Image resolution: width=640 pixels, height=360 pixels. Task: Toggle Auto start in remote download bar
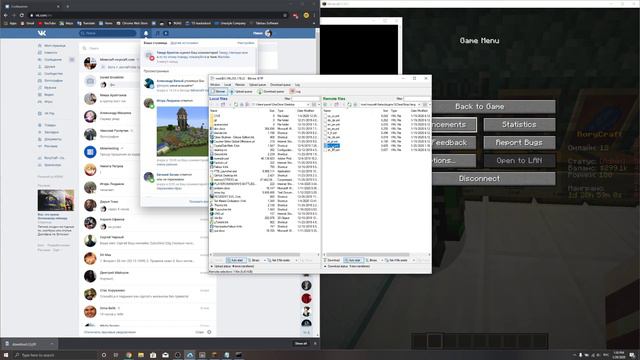point(353,260)
